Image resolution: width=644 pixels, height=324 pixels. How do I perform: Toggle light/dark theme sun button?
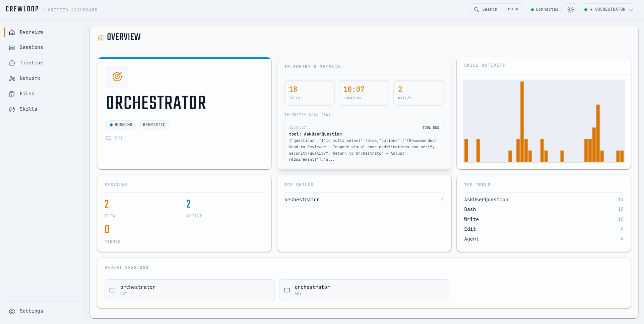click(571, 9)
